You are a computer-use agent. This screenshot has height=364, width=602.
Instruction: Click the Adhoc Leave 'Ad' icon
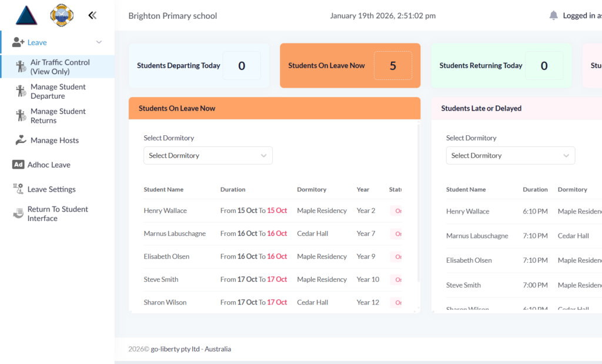[x=18, y=165]
